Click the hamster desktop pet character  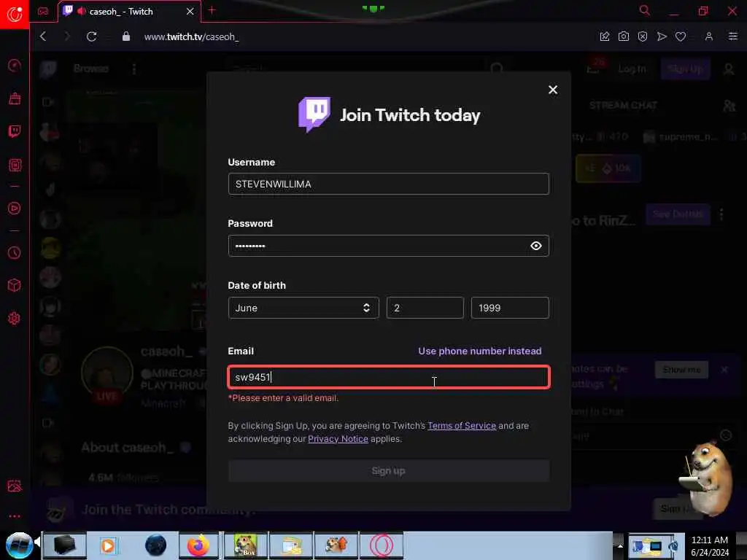(x=706, y=478)
